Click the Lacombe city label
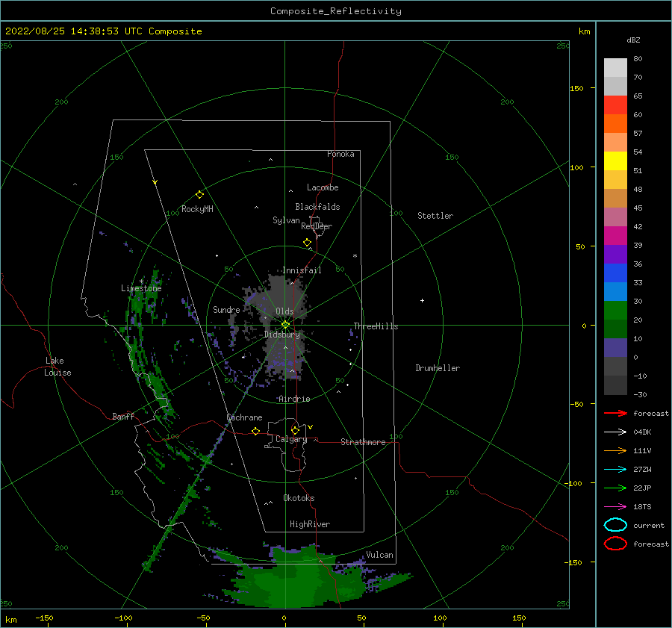Viewport: 672px width, 628px height. click(x=323, y=187)
